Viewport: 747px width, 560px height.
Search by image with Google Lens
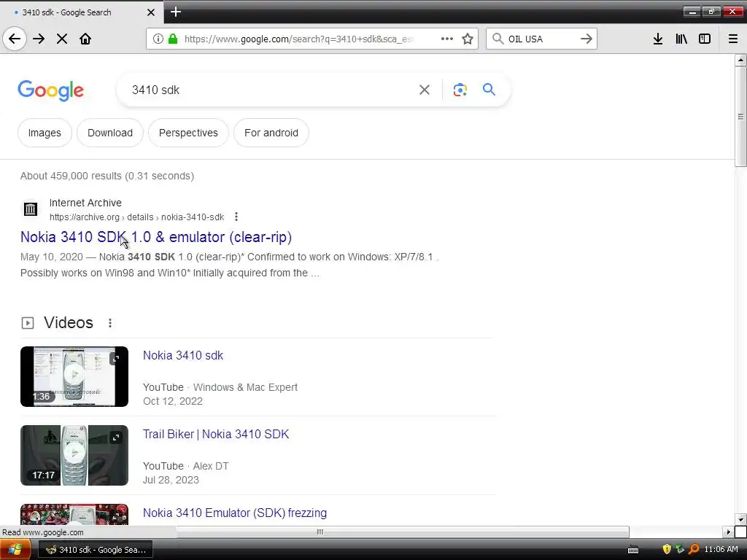click(x=460, y=90)
